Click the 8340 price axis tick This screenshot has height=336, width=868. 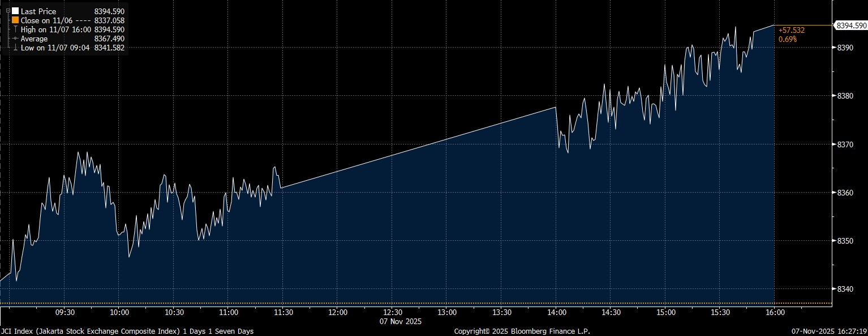point(844,290)
